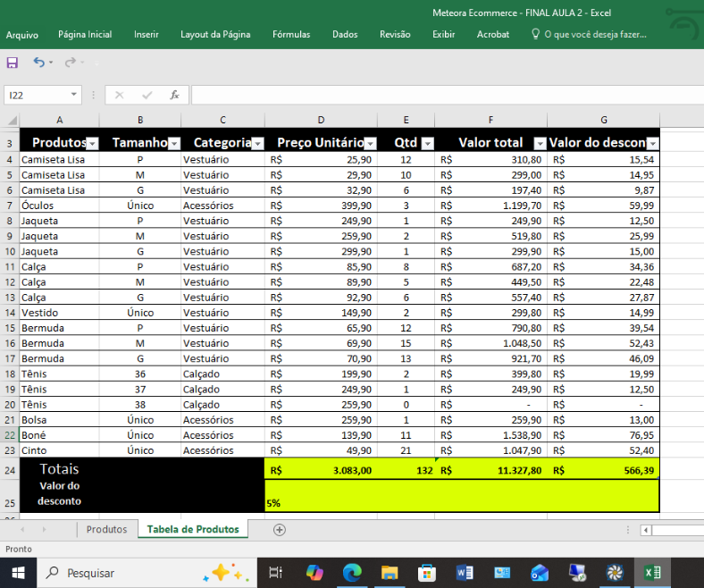Open the Arquivo menu
The width and height of the screenshot is (704, 588).
pos(22,35)
